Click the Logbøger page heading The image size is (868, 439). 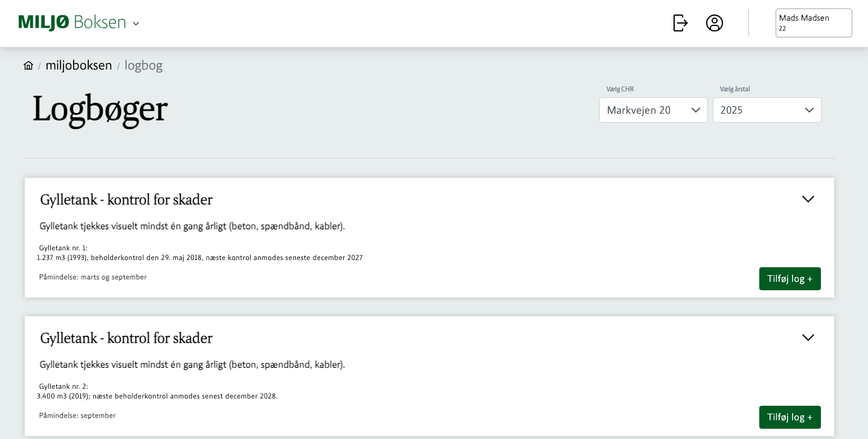100,109
